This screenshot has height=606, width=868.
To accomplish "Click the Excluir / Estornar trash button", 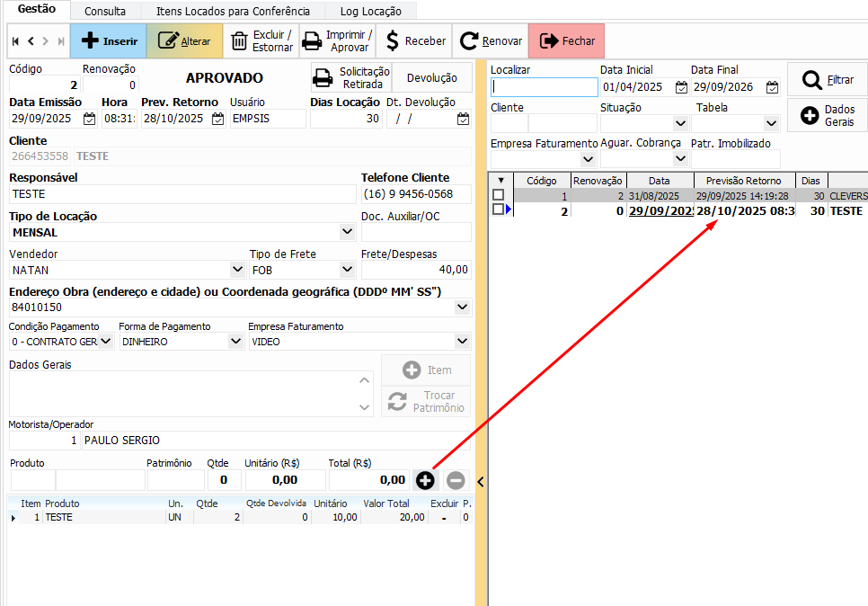I will (261, 41).
